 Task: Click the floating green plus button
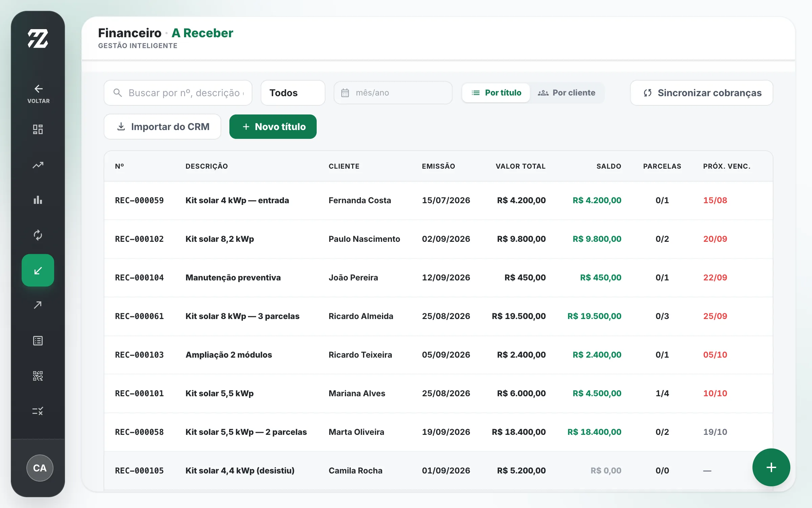[x=771, y=467]
